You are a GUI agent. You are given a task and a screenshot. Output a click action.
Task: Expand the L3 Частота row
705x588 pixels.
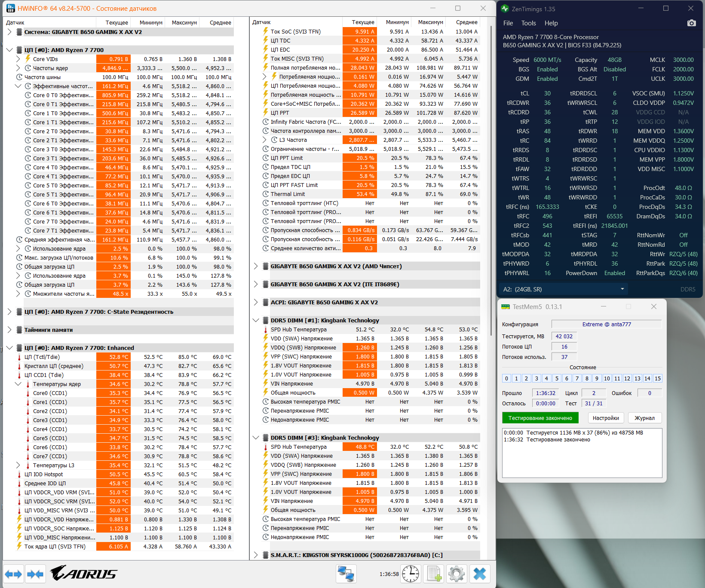(264, 140)
